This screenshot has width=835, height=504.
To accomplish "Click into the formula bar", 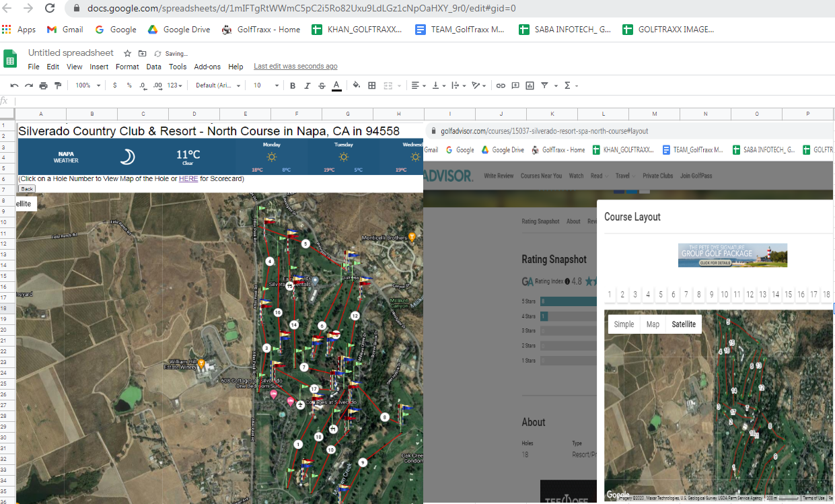I will (424, 101).
